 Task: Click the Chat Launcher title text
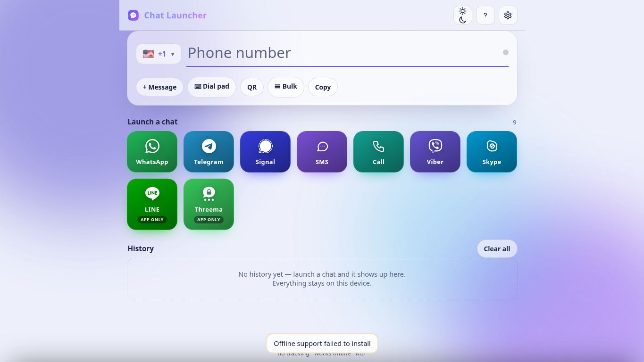pyautogui.click(x=176, y=15)
